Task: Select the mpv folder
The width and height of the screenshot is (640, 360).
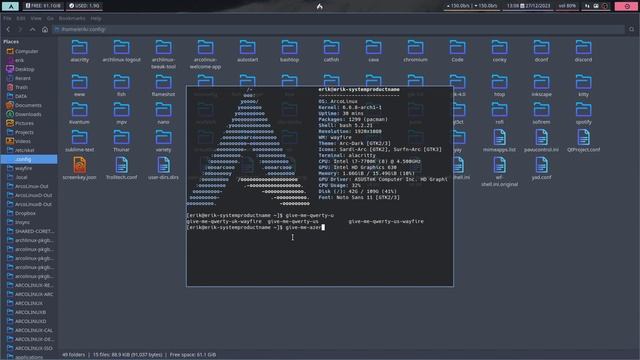Action: [x=122, y=113]
